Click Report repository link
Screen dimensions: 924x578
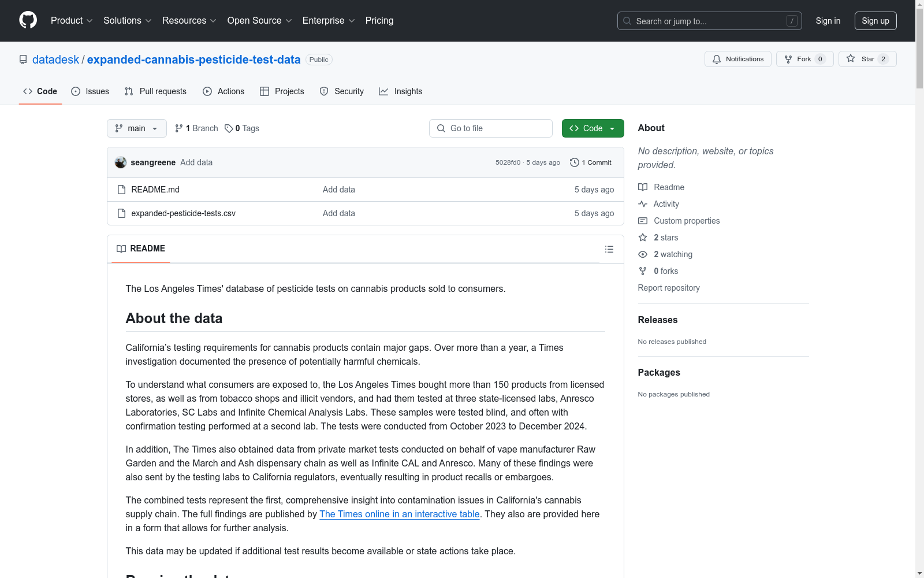[669, 288]
